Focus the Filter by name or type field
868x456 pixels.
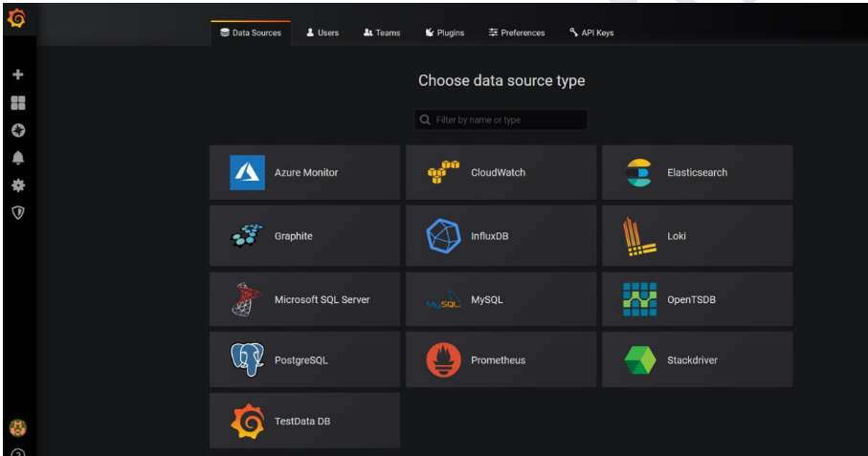tap(501, 119)
